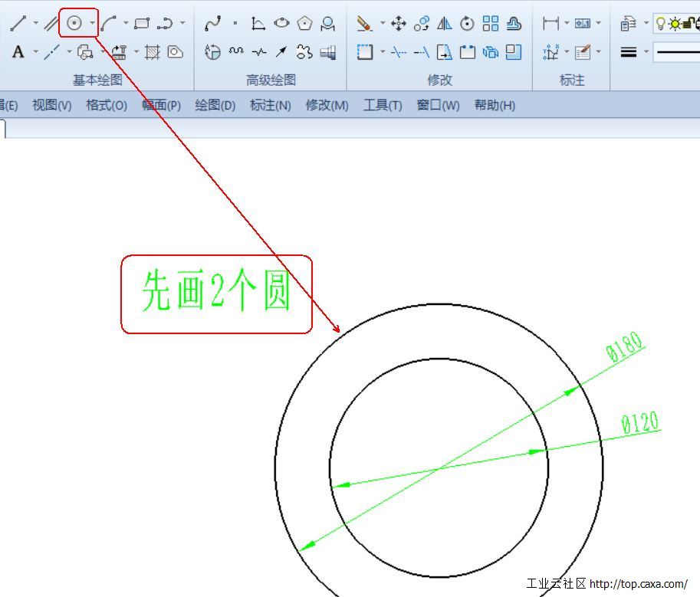The image size is (700, 597).
Task: Expand the Arc tool dropdown arrow
Action: (126, 22)
